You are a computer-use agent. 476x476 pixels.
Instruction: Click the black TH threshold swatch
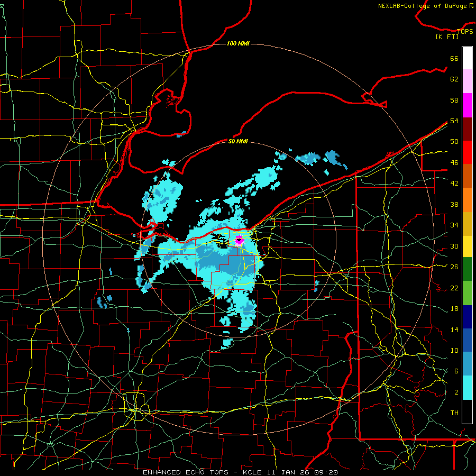click(x=467, y=411)
